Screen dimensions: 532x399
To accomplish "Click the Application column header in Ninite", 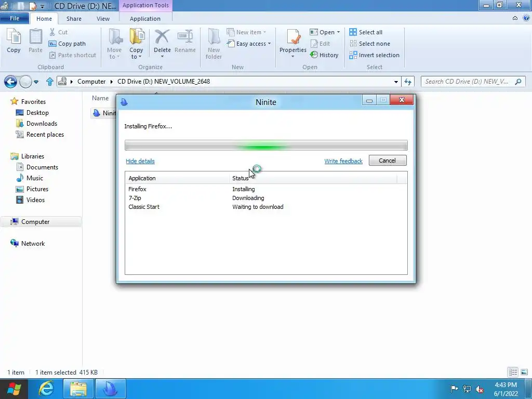I will [x=178, y=178].
